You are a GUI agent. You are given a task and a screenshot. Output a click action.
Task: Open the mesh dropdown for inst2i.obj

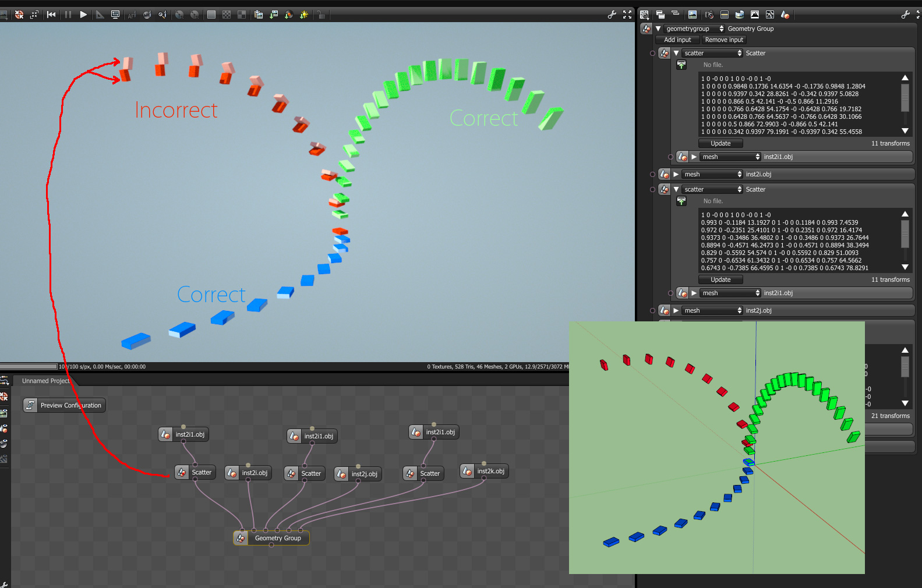712,174
